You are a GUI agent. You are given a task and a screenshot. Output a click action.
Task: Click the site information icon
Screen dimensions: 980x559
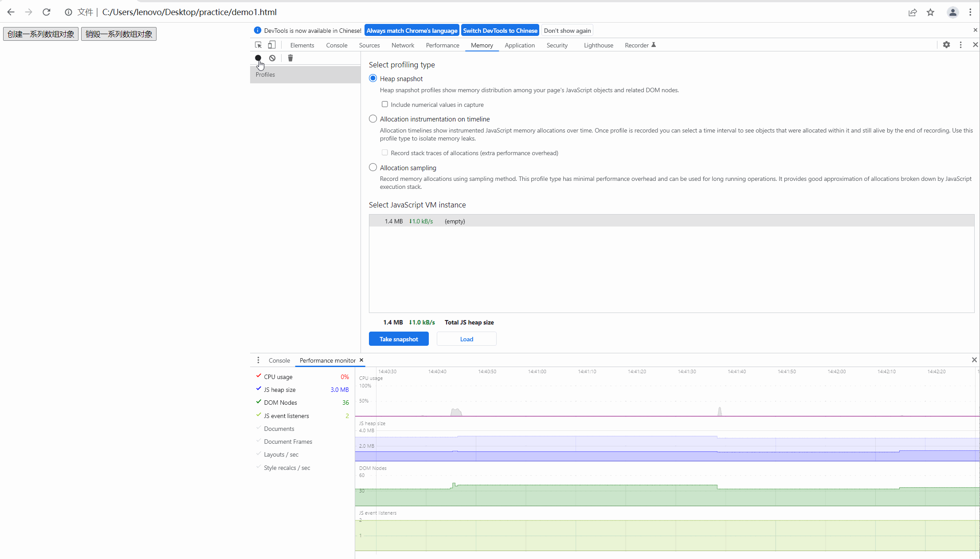[x=68, y=12]
